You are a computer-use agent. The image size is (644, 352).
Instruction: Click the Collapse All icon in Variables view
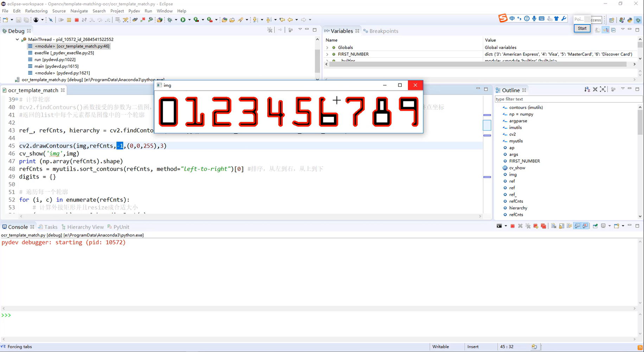coord(613,30)
